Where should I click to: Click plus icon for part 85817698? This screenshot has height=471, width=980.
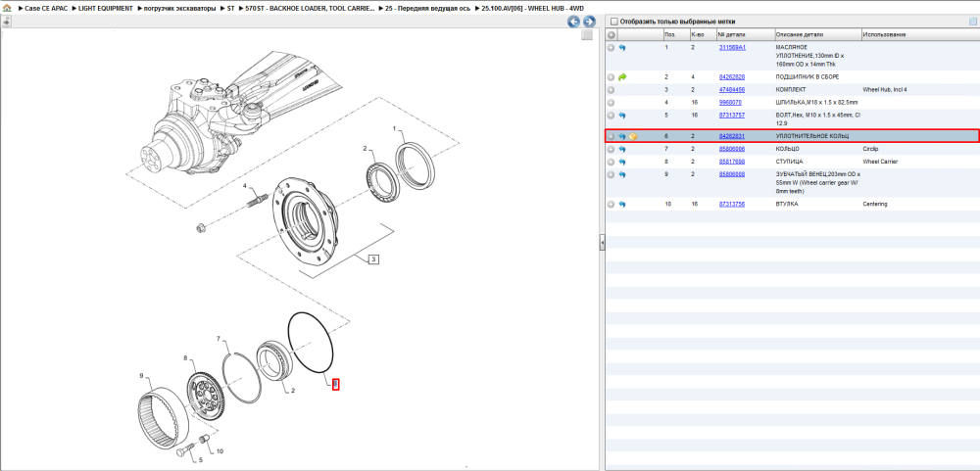pyautogui.click(x=611, y=162)
